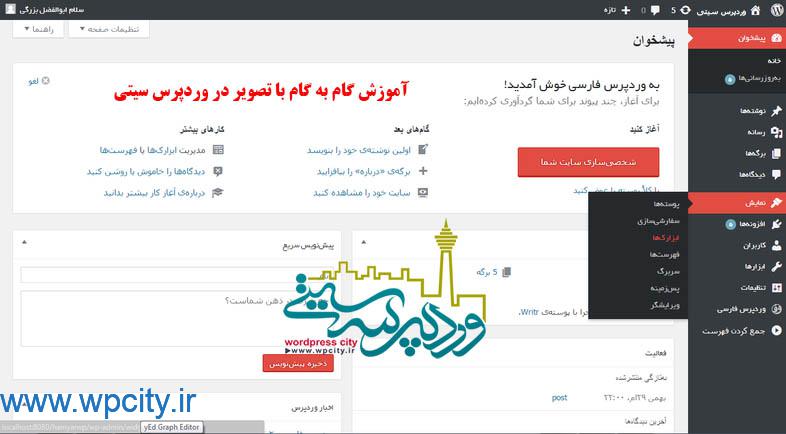Open the 5 برگه pages count link
The width and height of the screenshot is (786, 434).
pyautogui.click(x=487, y=272)
